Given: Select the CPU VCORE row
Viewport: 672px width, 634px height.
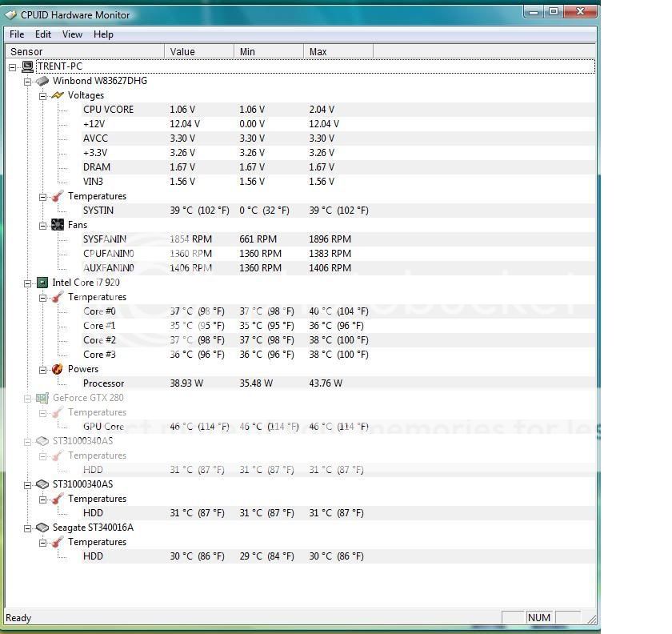Looking at the screenshot, I should pyautogui.click(x=108, y=110).
